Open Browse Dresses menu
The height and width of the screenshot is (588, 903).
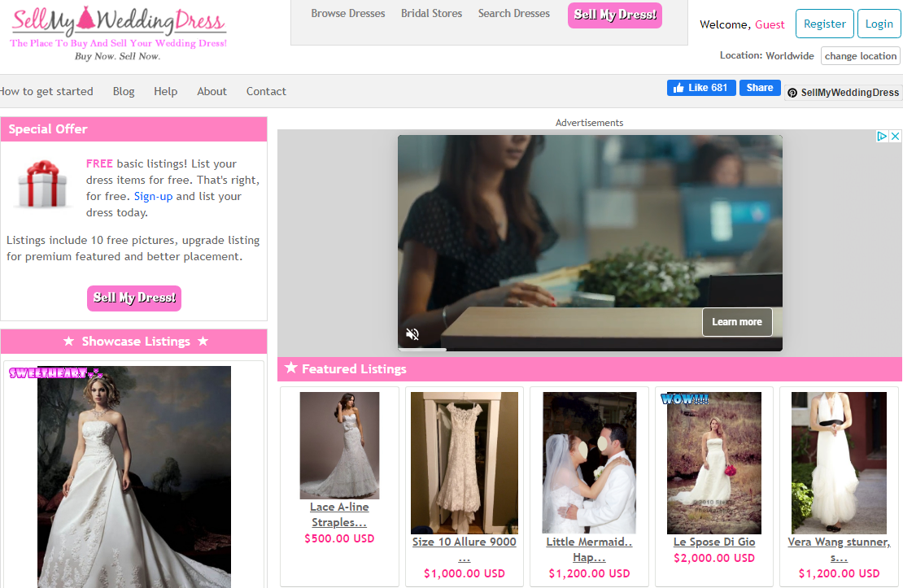(348, 13)
